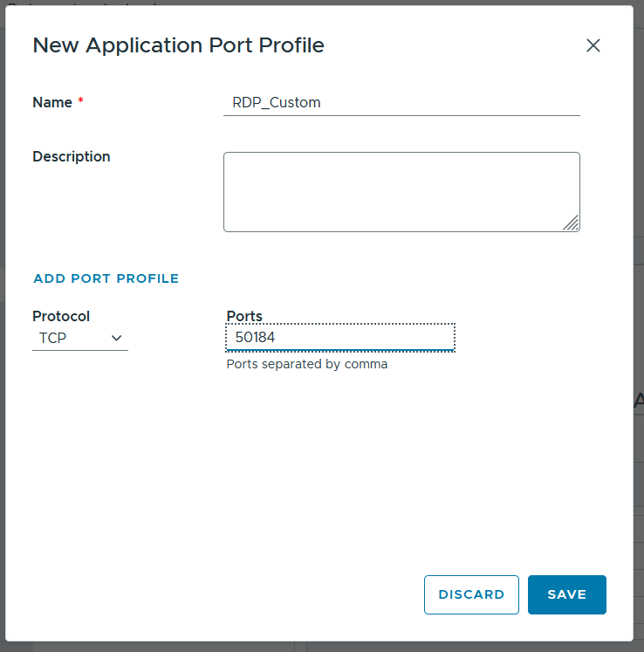Viewport: 644px width, 652px height.
Task: Click the Name field label
Action: (52, 102)
